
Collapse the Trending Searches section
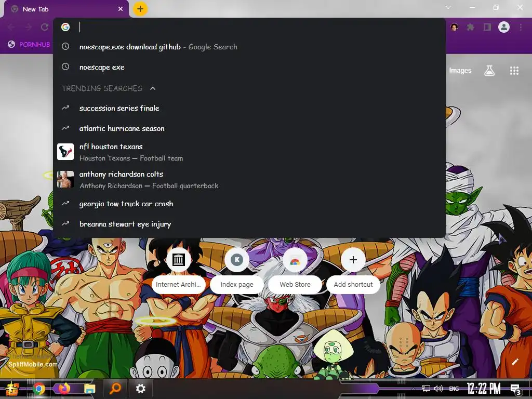pos(153,88)
